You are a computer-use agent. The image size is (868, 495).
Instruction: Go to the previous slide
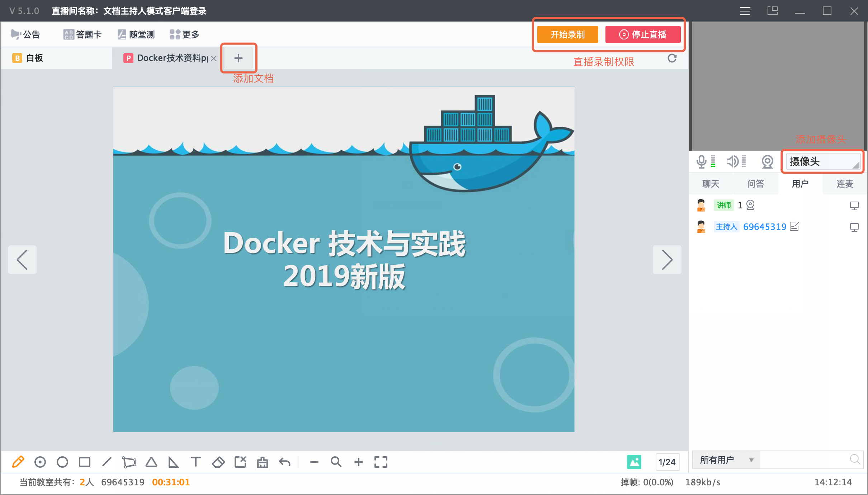(x=22, y=260)
